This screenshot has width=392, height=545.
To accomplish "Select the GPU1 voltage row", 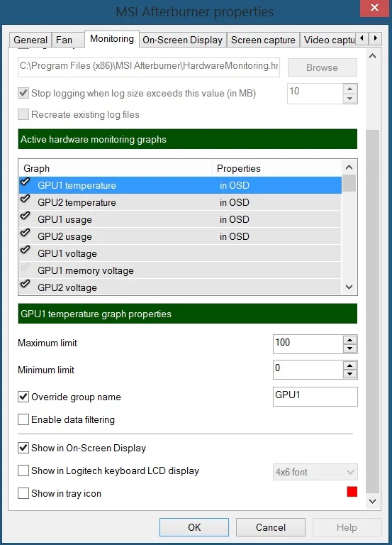I will (x=180, y=253).
